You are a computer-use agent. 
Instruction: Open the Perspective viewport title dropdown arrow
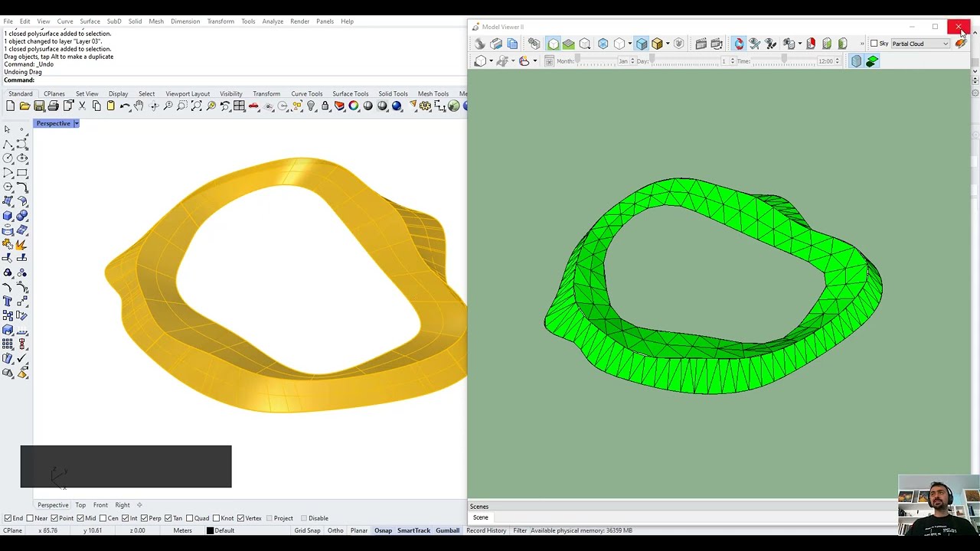pyautogui.click(x=76, y=123)
